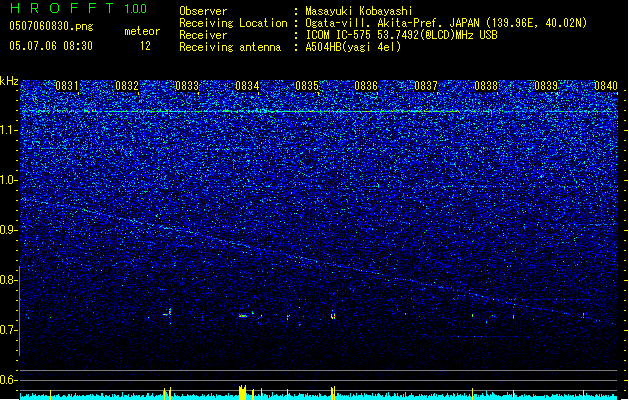Click the ICOM IC-575 receiver text
This screenshot has height=400, width=629.
tap(401, 35)
